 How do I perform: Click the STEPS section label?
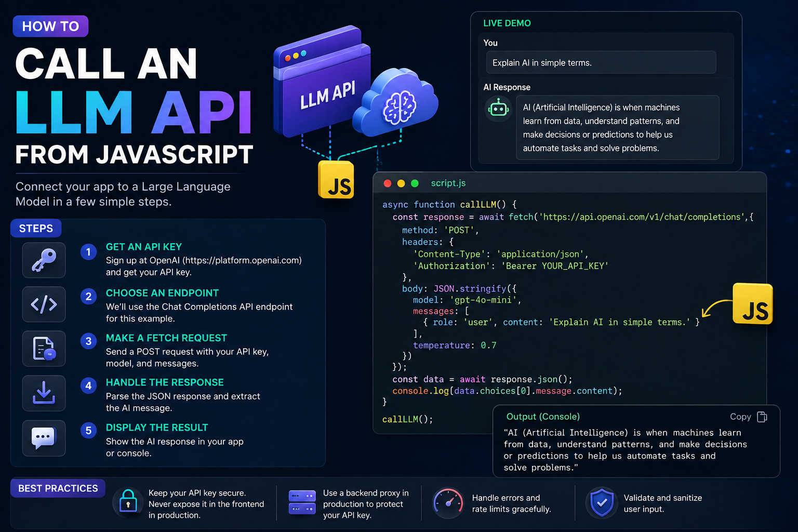click(x=36, y=229)
